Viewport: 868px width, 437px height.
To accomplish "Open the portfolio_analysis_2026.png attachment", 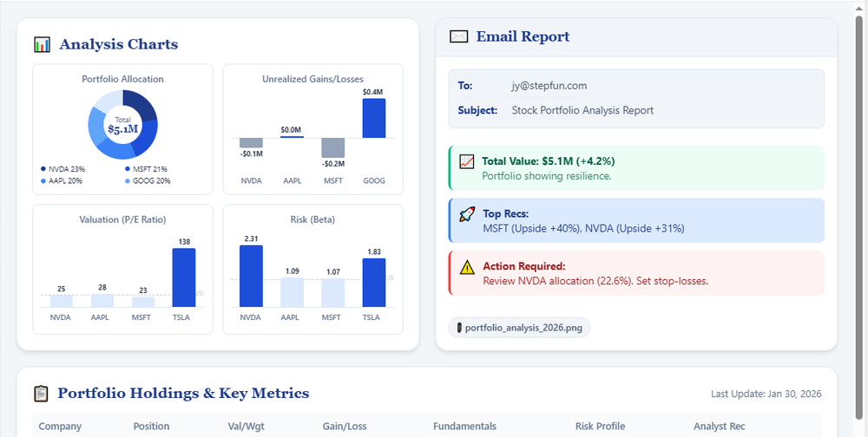I will pos(519,328).
